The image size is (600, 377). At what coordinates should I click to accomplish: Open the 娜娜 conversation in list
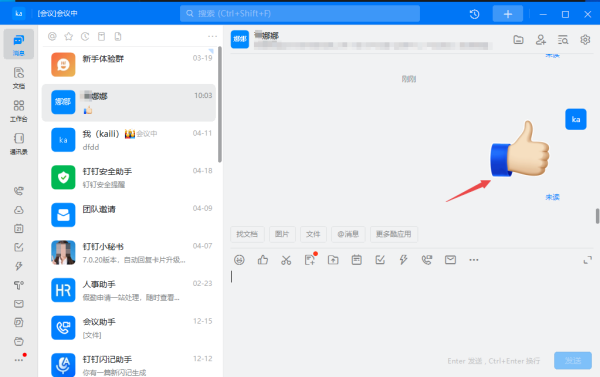pos(129,103)
